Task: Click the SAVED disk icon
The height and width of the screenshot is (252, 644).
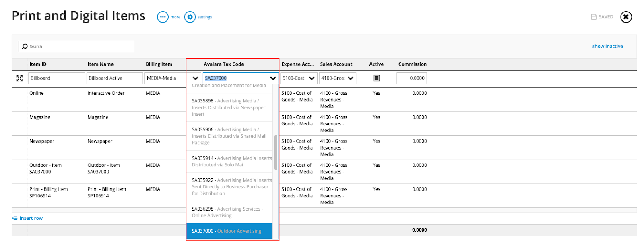Action: (x=594, y=17)
